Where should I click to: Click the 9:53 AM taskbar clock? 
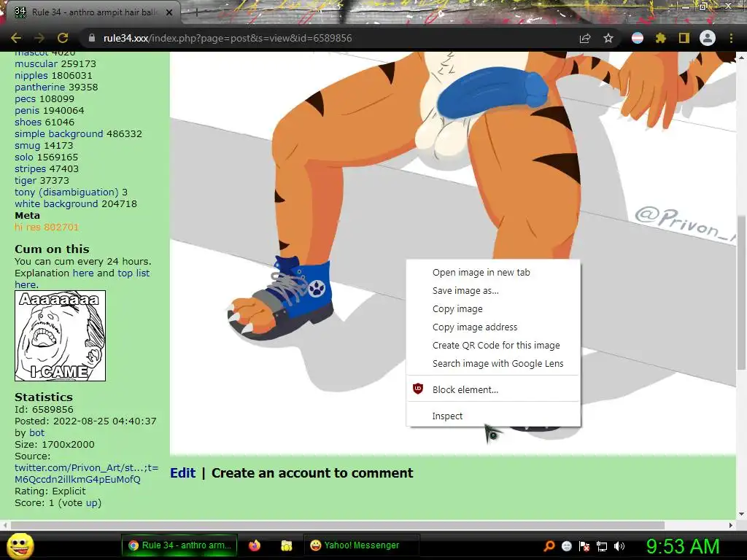tap(682, 546)
